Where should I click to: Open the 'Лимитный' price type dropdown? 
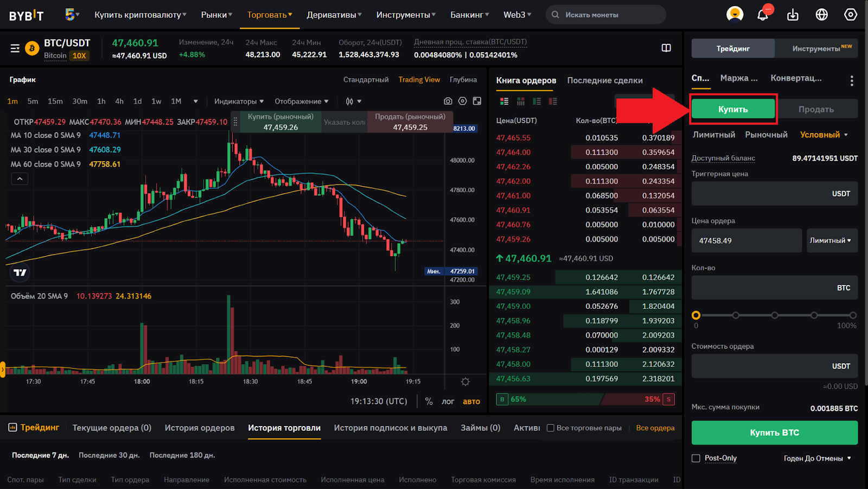832,240
